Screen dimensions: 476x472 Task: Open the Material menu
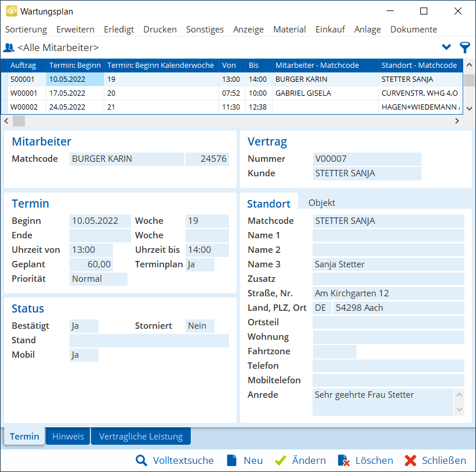tap(289, 30)
